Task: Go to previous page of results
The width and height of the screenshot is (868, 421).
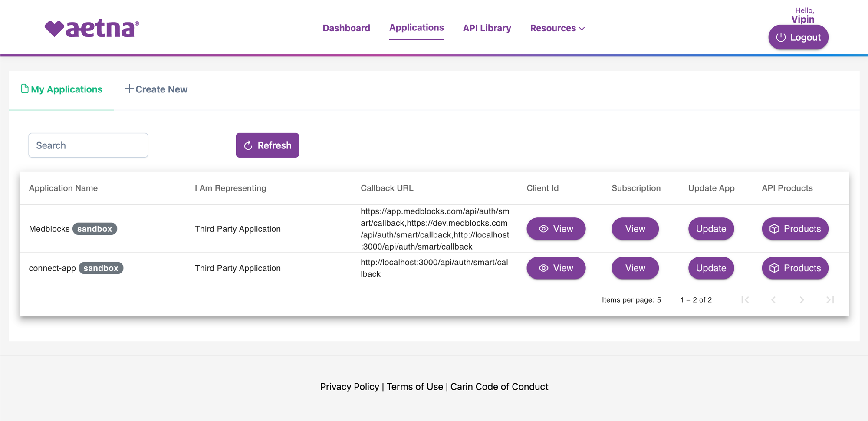Action: (x=773, y=300)
